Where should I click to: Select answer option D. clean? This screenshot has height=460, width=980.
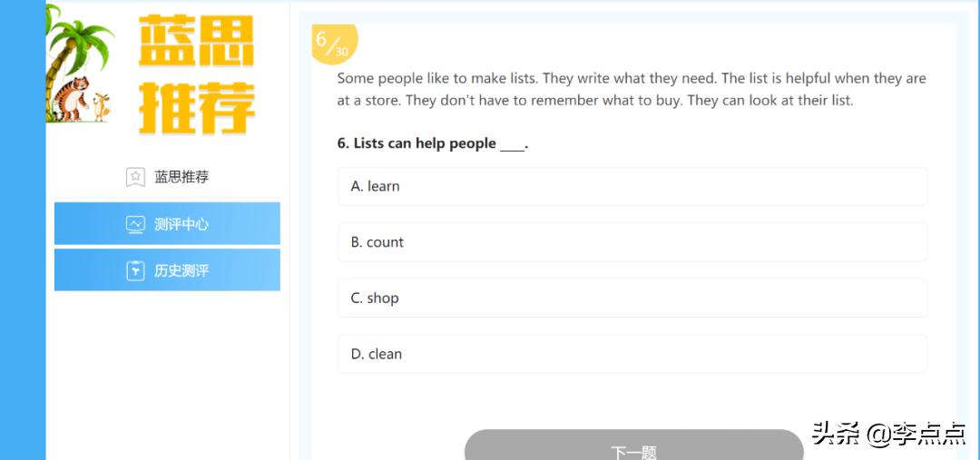pos(632,354)
